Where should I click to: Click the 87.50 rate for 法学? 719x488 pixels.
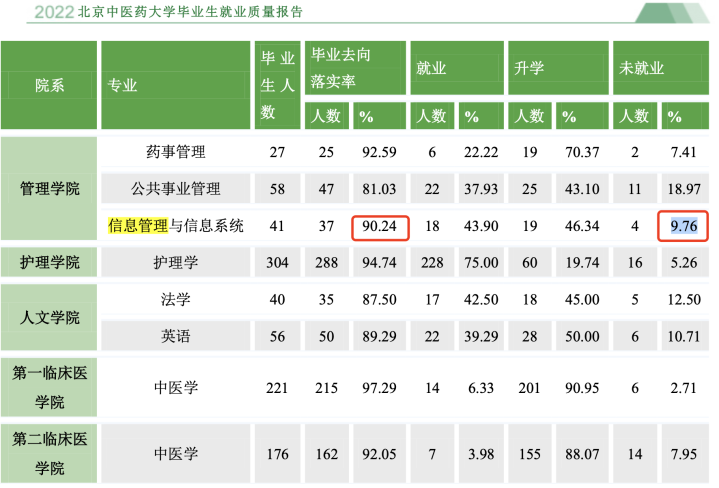(379, 300)
